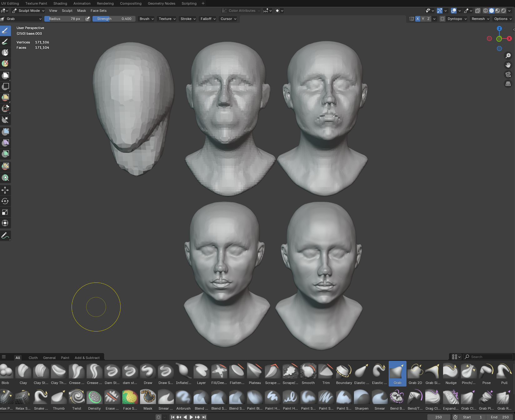
Task: Select the Inflate brush in asset shelf
Action: 183,373
